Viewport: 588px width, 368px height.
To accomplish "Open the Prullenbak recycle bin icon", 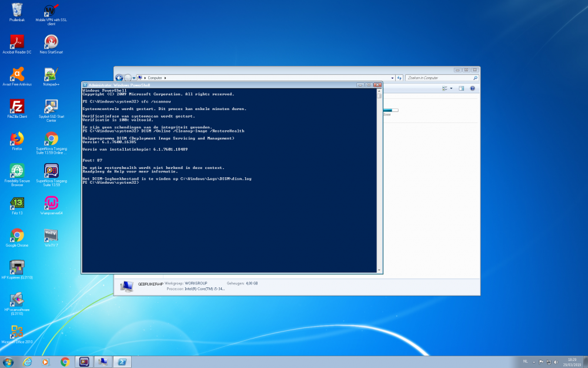I will pyautogui.click(x=16, y=10).
